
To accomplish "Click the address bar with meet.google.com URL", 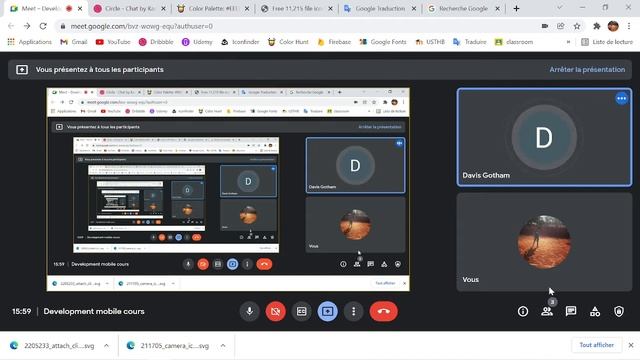I will click(299, 26).
